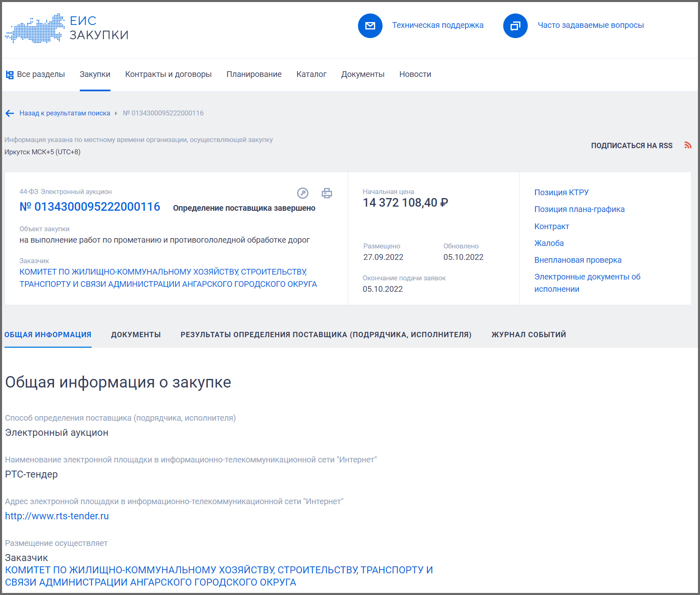The image size is (700, 595).
Task: Click the Все разделы grid icon
Action: pos(10,75)
